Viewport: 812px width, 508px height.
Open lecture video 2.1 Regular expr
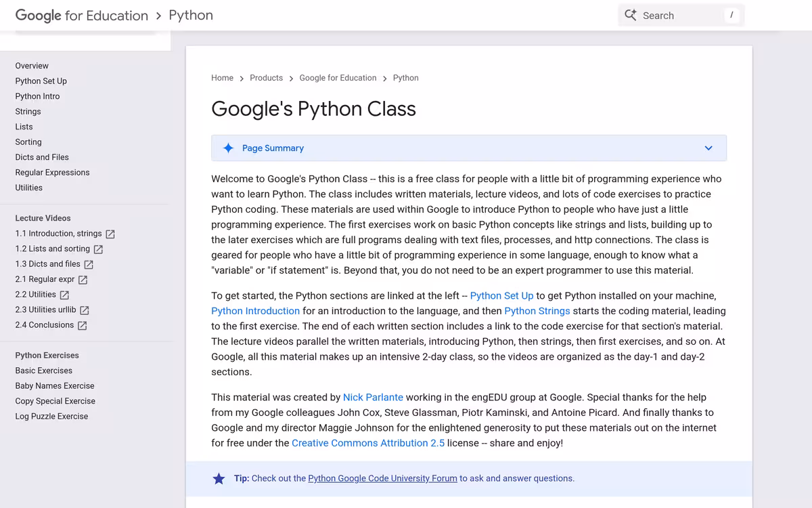45,279
